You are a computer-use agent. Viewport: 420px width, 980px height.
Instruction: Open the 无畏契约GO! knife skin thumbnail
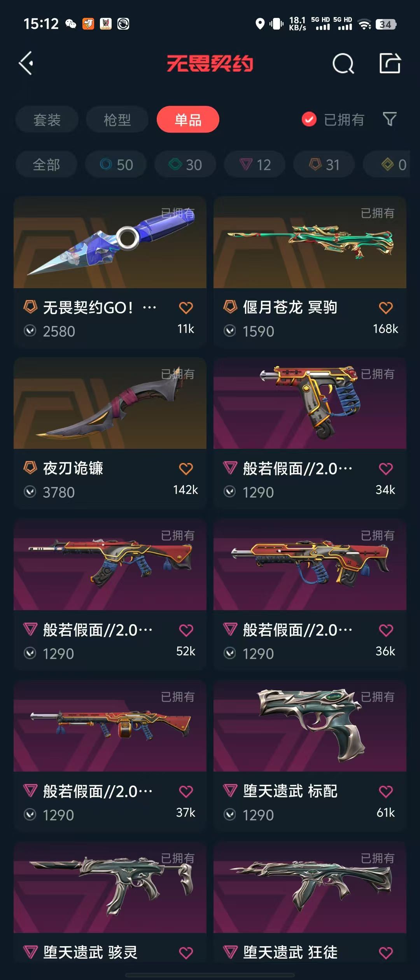[110, 242]
